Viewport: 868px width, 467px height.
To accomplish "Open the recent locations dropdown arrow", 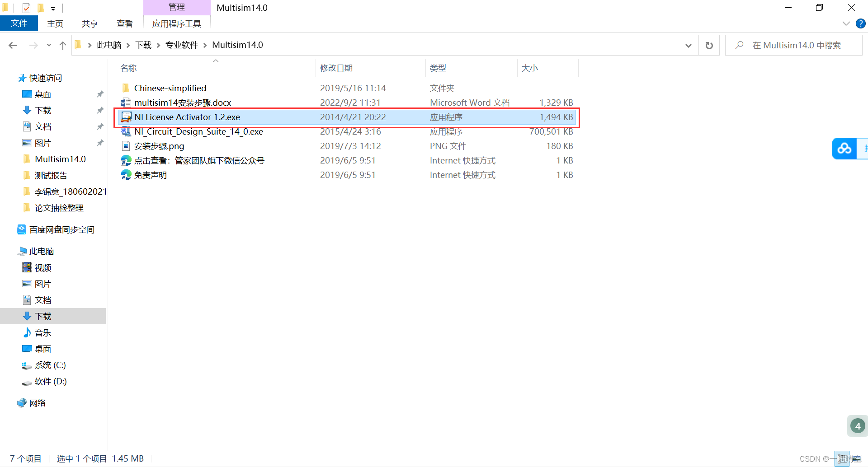I will click(x=49, y=45).
